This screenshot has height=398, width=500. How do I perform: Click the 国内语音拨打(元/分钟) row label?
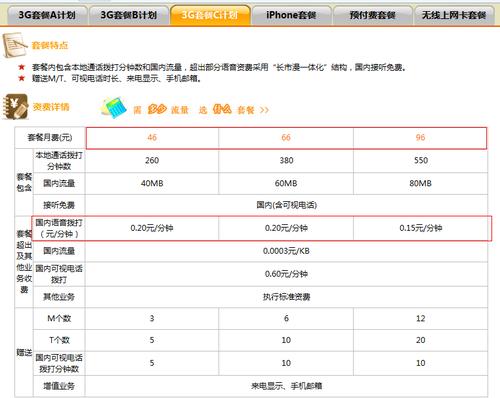[59, 228]
